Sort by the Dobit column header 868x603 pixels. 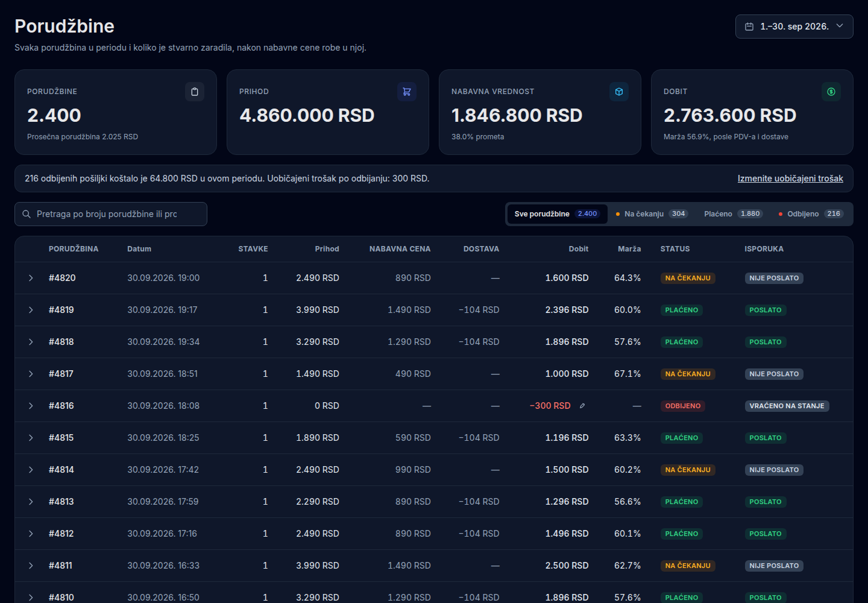[x=579, y=249]
